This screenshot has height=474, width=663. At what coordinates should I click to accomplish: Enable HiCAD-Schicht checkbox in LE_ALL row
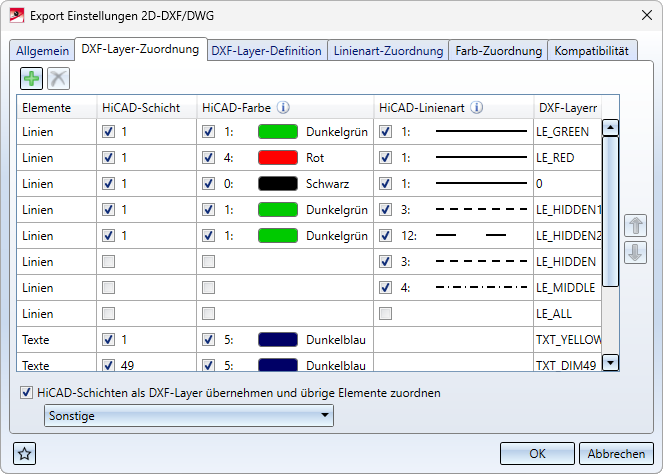[x=108, y=314]
